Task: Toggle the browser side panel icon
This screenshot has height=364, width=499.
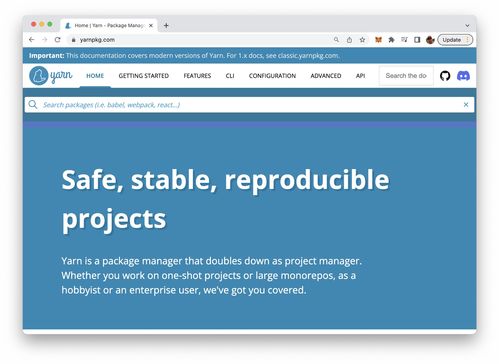Action: pyautogui.click(x=417, y=40)
